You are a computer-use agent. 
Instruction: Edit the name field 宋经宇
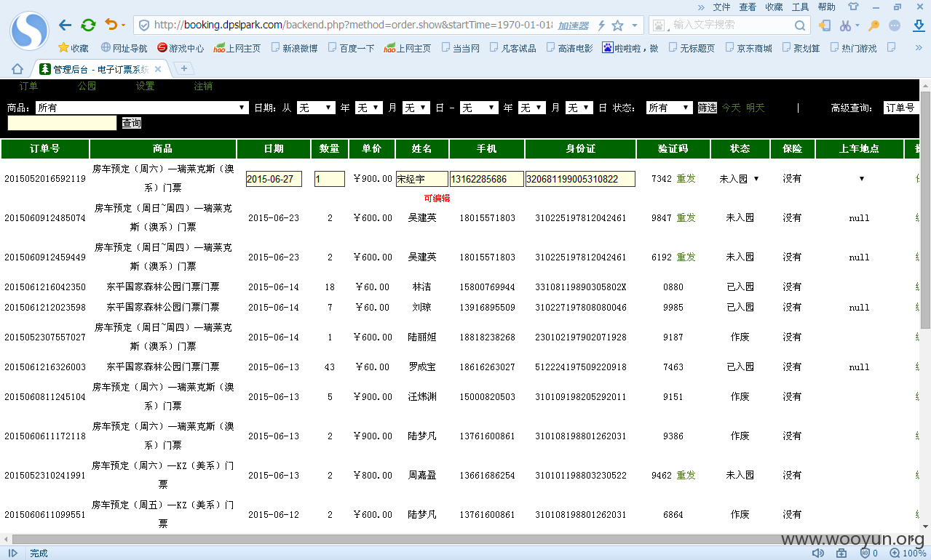click(x=422, y=179)
